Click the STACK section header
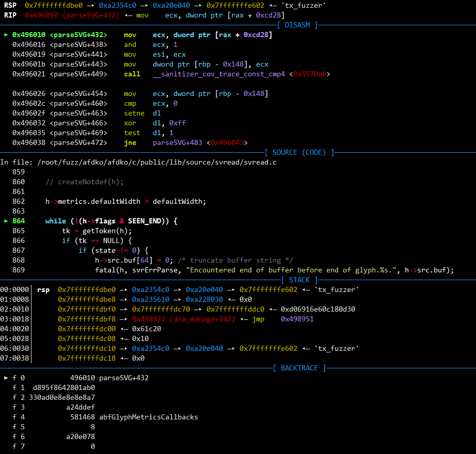 [x=299, y=280]
